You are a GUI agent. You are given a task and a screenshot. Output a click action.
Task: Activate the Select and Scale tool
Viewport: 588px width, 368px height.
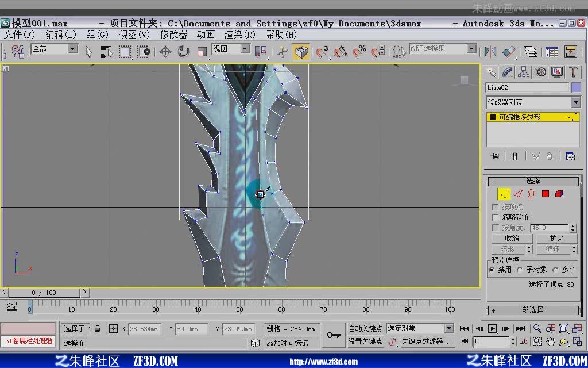[202, 52]
